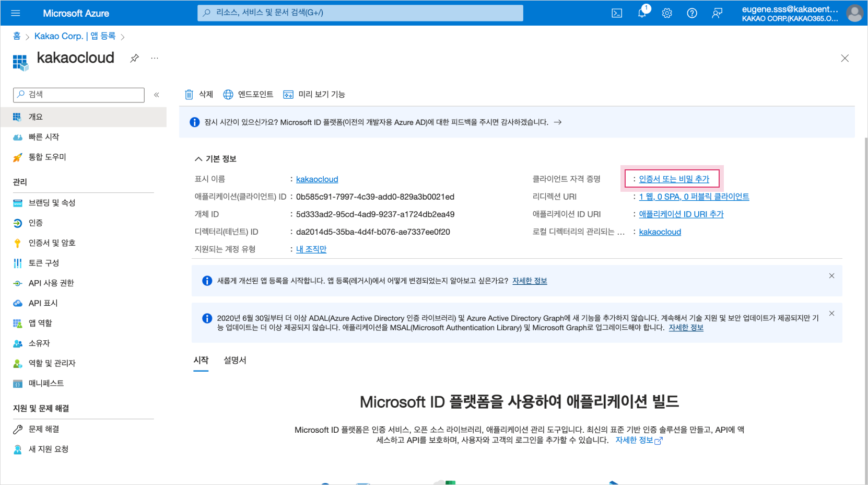
Task: Go to Kakao Corp. 앱 등록 breadcrumb
Action: (75, 36)
